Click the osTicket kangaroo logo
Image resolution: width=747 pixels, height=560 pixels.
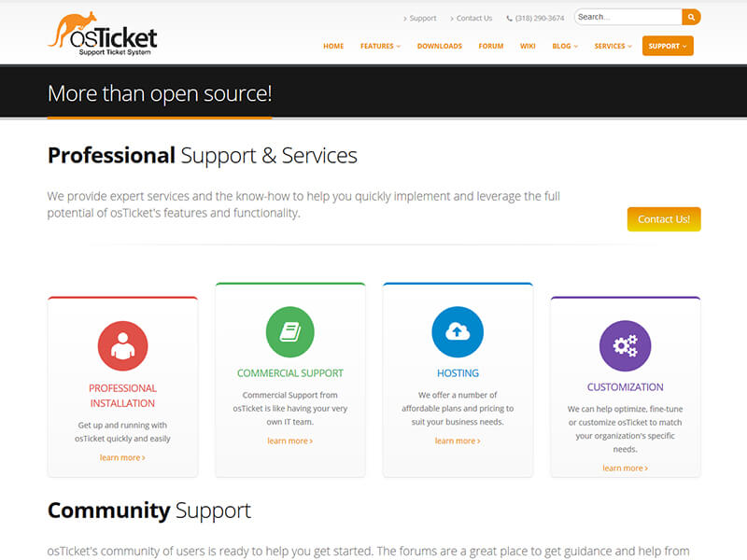103,34
